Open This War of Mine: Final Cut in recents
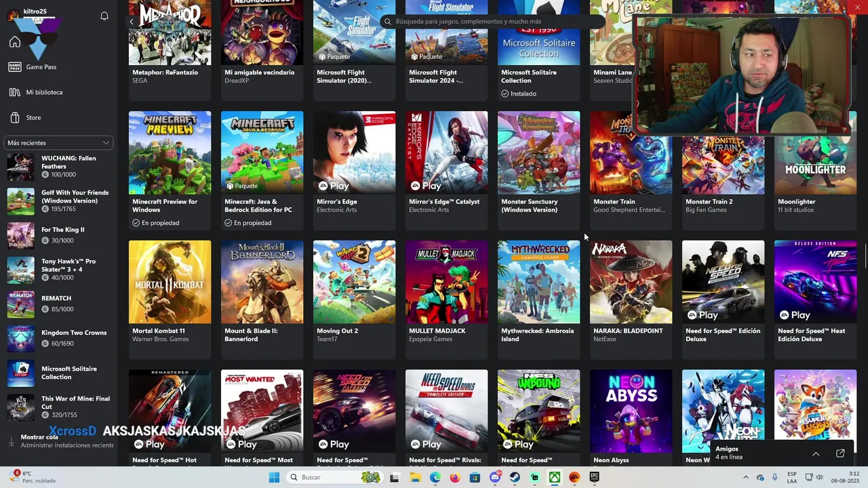This screenshot has width=868, height=488. [x=59, y=407]
